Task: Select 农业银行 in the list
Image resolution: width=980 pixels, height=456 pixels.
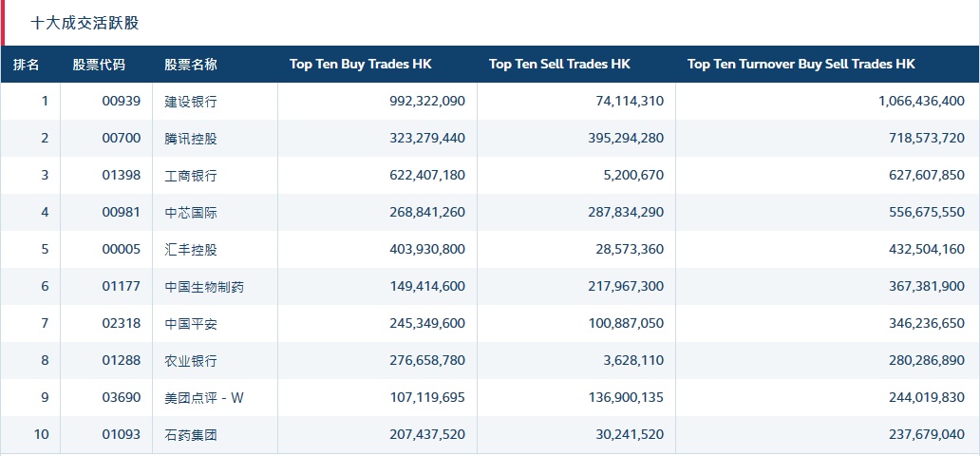Action: point(191,361)
